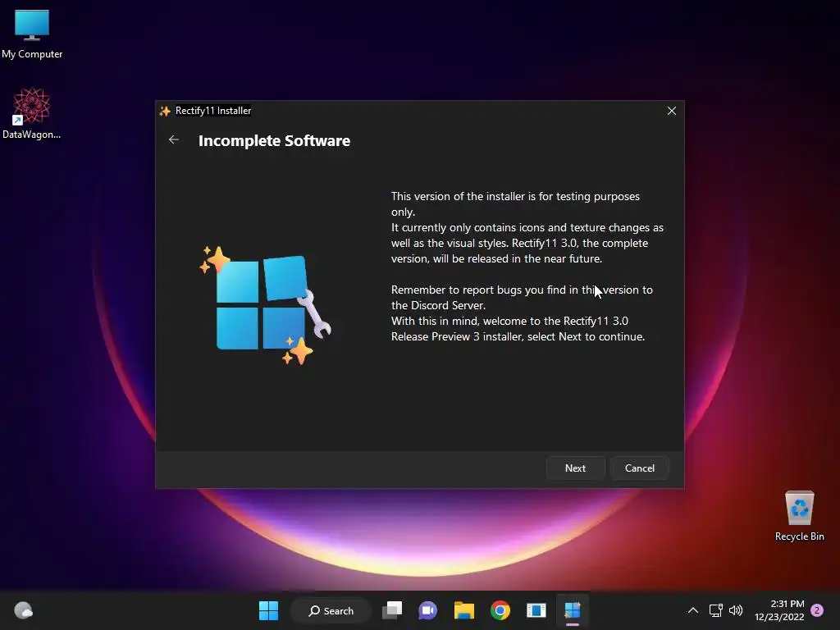Image resolution: width=840 pixels, height=630 pixels.
Task: Open the blue window app on the taskbar
Action: (x=536, y=610)
